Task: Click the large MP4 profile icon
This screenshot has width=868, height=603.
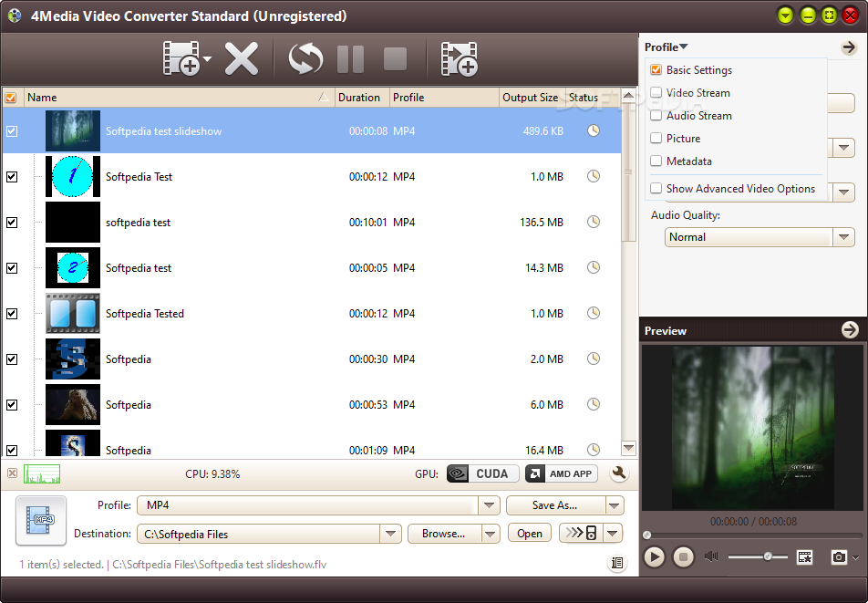Action: coord(41,521)
